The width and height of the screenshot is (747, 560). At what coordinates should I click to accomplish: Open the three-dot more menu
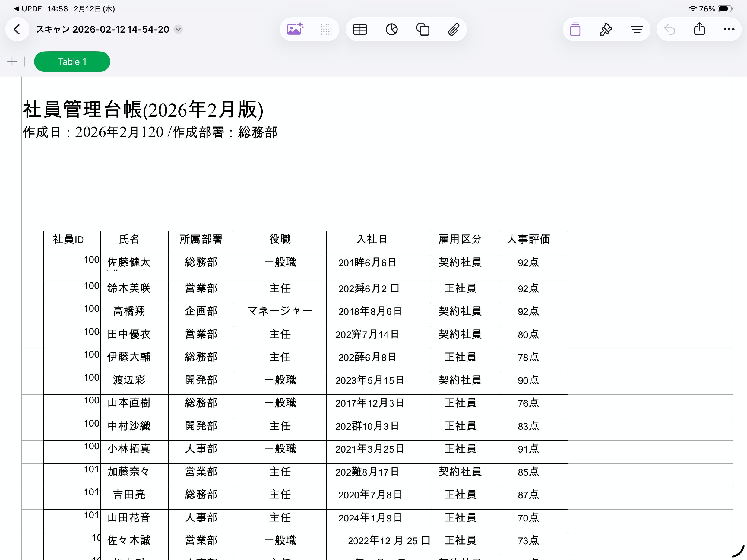(729, 29)
